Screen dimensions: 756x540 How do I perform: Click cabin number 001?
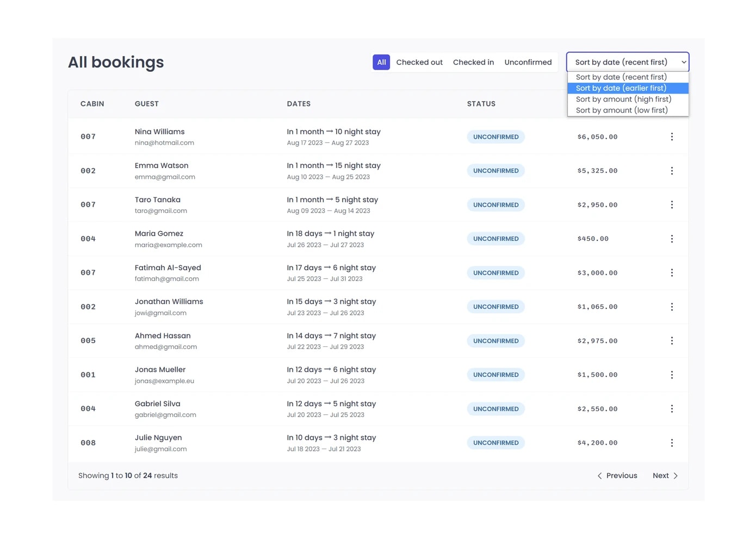coord(88,375)
